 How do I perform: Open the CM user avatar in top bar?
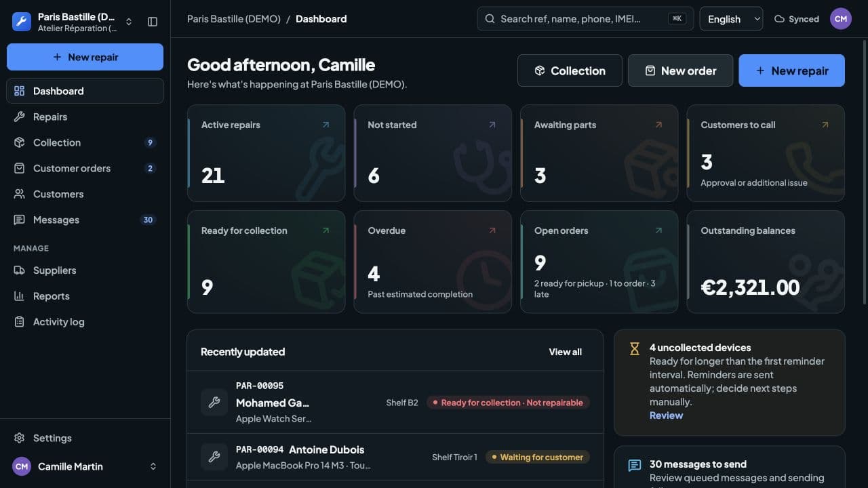tap(841, 19)
